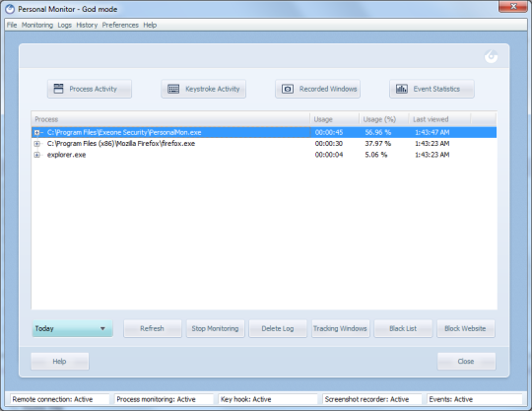The width and height of the screenshot is (532, 411).
Task: Click the 00:00:45 usage value
Action: pyautogui.click(x=329, y=132)
